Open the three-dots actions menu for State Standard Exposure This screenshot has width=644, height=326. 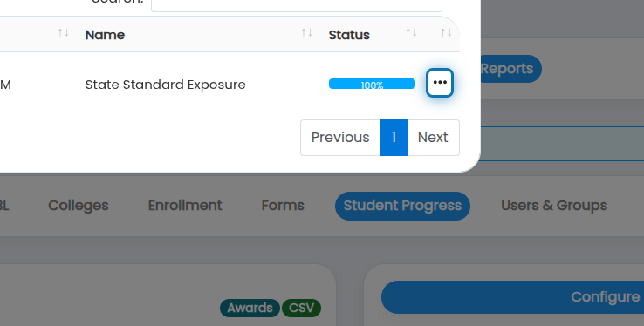coord(440,83)
